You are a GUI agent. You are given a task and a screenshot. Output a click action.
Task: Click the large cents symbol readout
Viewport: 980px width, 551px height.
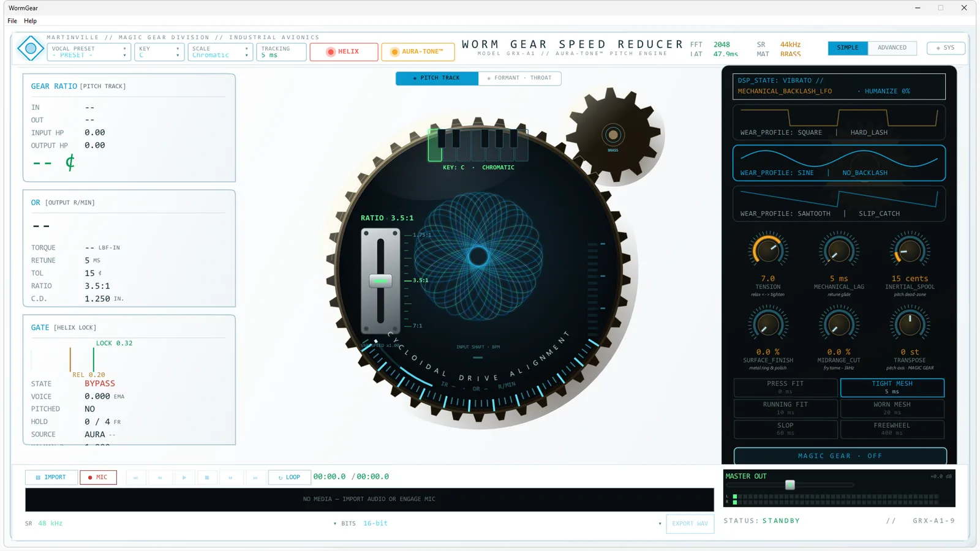70,163
